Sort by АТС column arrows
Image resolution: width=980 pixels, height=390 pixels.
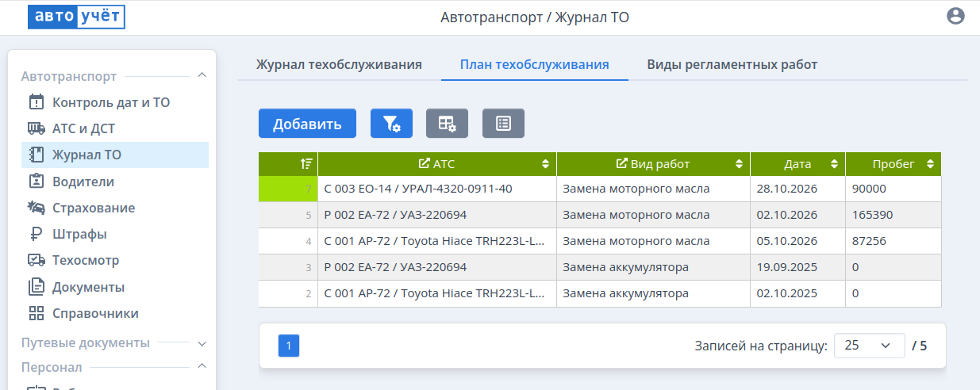545,164
